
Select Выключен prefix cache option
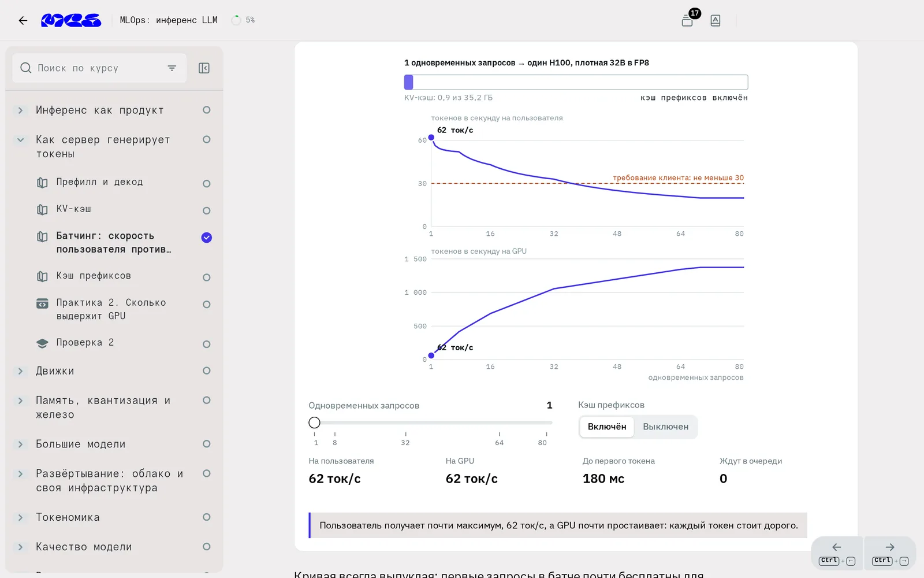pos(665,427)
